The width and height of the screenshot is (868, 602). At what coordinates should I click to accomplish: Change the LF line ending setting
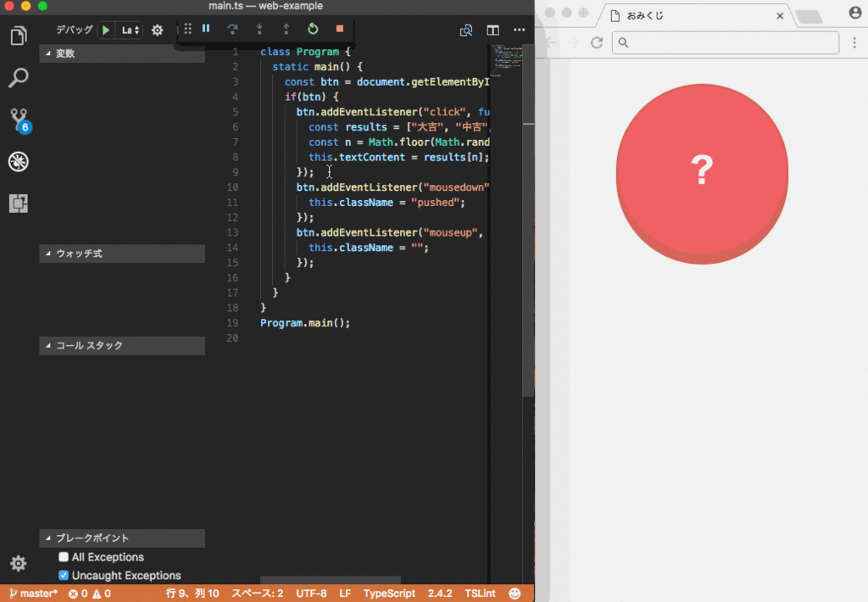tap(345, 594)
